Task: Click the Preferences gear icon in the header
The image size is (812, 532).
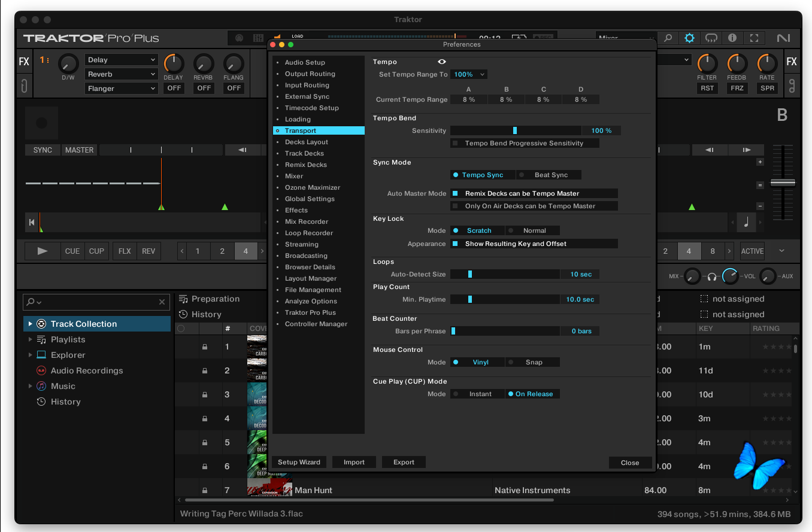Action: coord(689,38)
